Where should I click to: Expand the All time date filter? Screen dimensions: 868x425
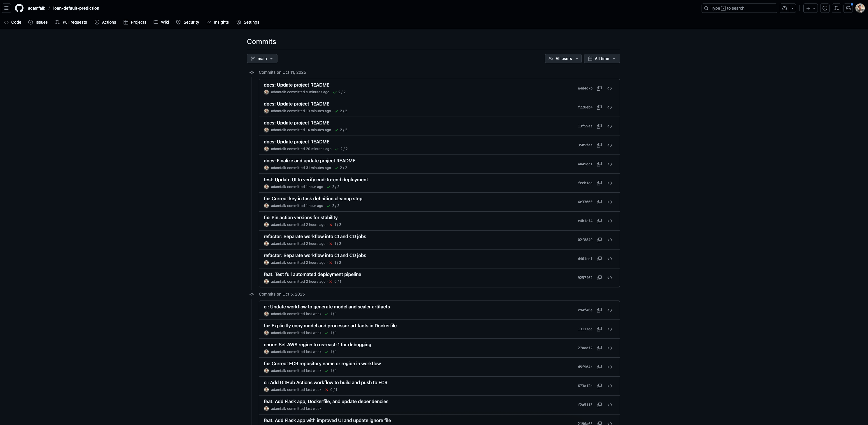pos(602,59)
